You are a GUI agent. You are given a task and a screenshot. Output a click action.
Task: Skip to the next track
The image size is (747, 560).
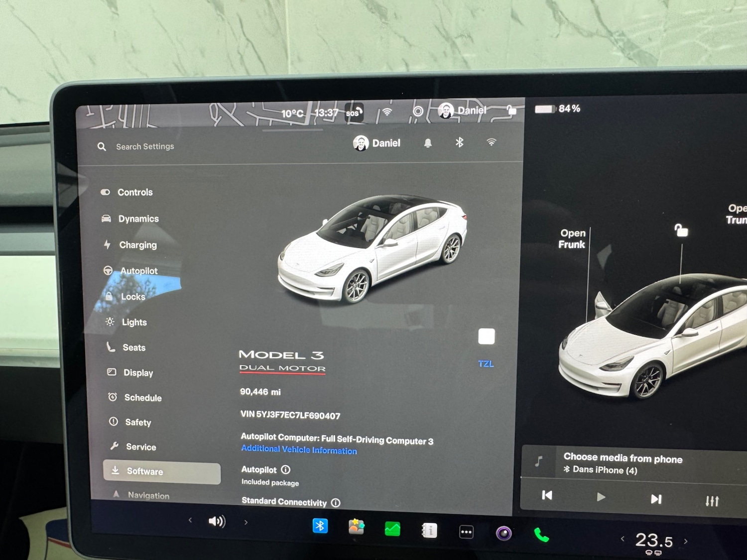[x=656, y=499]
